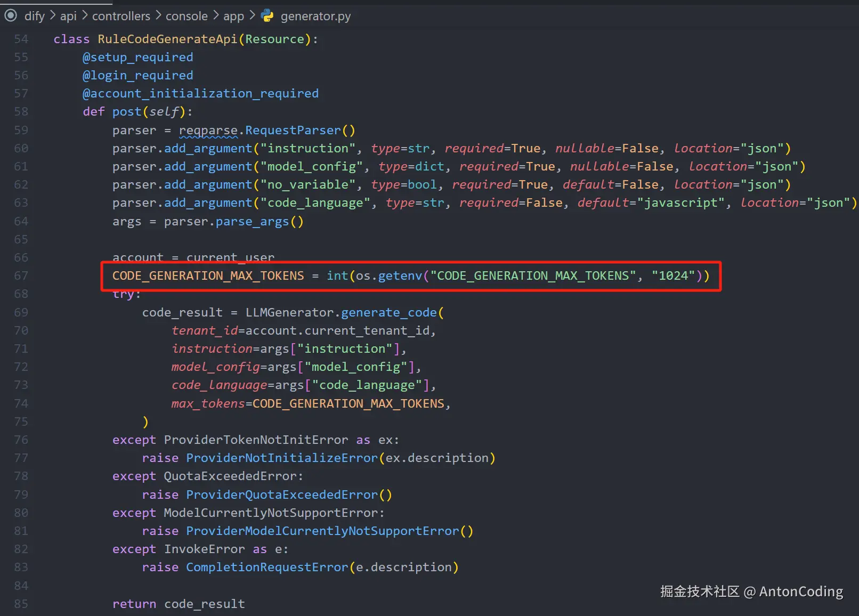Screen dimensions: 859x616
Task: Click the @account_initialization_required decorator
Action: (x=200, y=93)
